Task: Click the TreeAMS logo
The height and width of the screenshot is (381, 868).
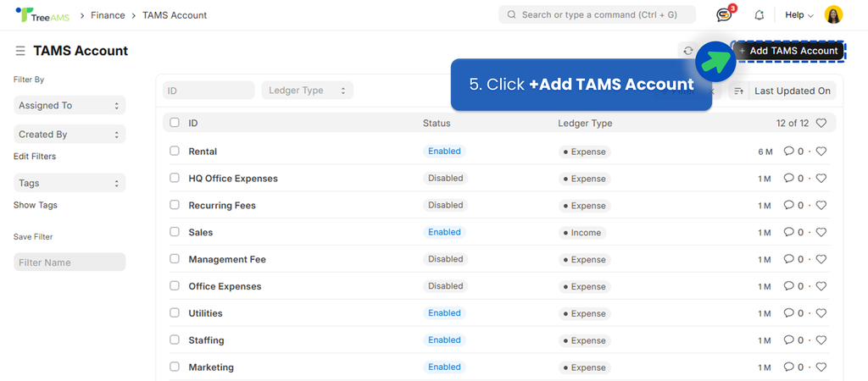Action: tap(41, 15)
